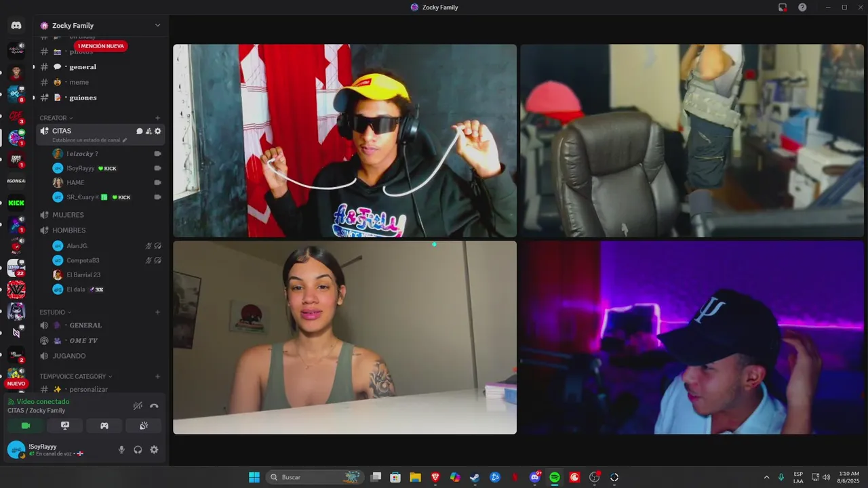Collapse the ESTUDIO category
The image size is (868, 488).
click(56, 312)
